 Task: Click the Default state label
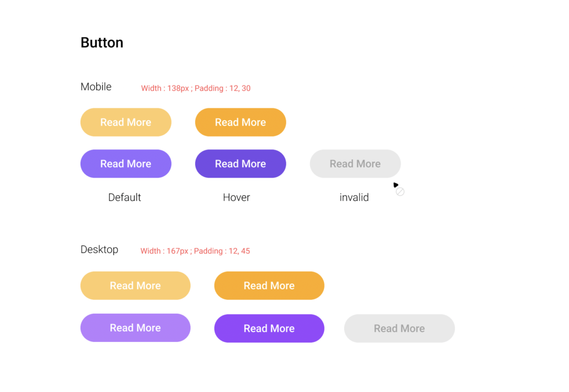tap(124, 197)
